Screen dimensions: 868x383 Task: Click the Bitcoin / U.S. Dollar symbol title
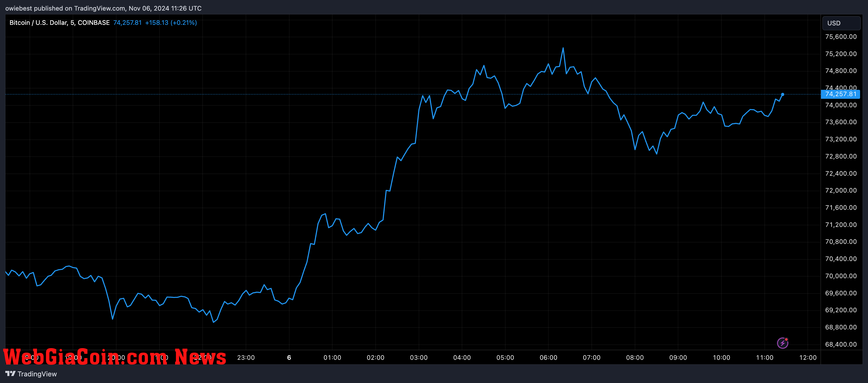[x=59, y=22]
